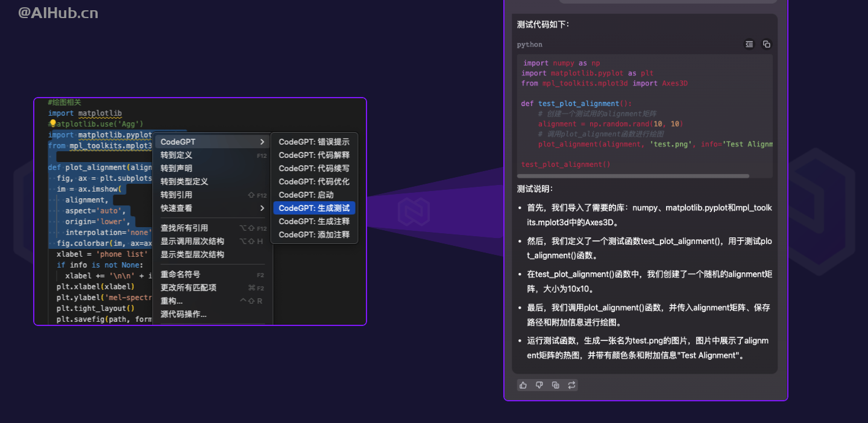Click 'if info is not None:' in the editor
Screen dimensions: 868x423
[100, 265]
